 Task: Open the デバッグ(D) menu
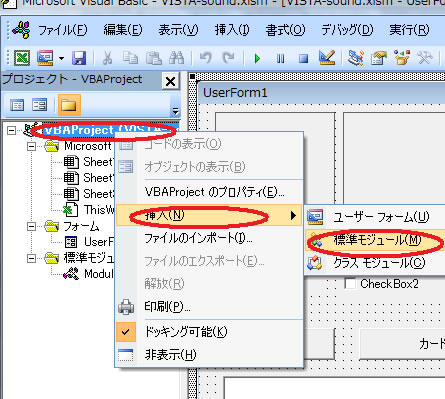[x=347, y=30]
